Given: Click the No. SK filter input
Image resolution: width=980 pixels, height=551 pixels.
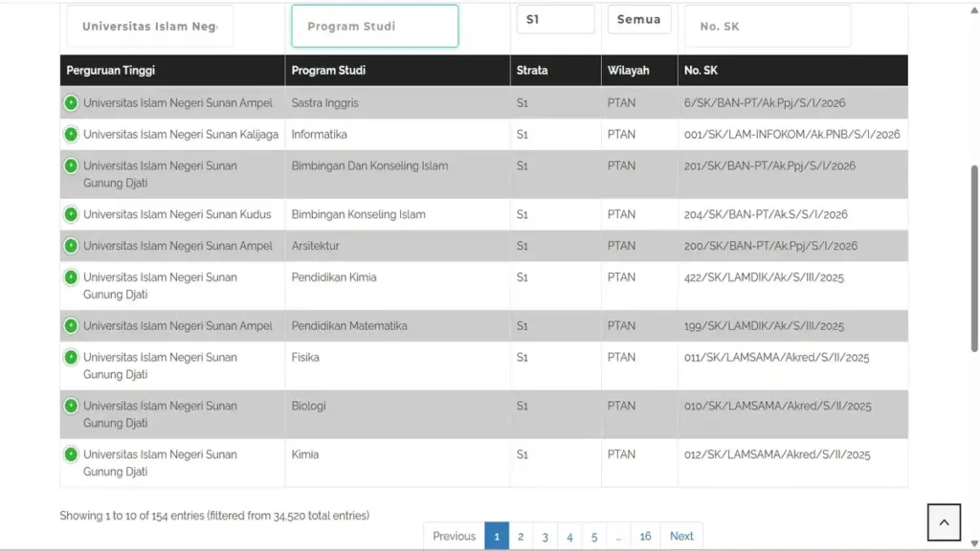Looking at the screenshot, I should click(x=767, y=27).
